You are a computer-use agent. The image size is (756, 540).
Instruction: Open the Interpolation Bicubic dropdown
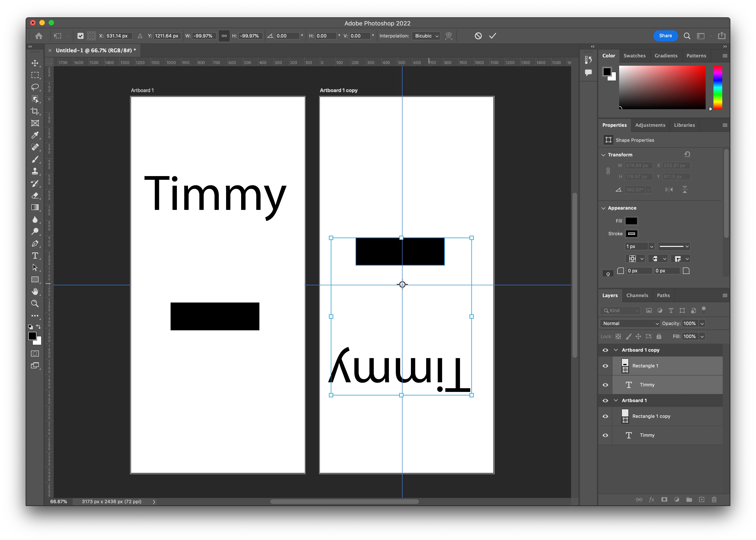pyautogui.click(x=426, y=36)
